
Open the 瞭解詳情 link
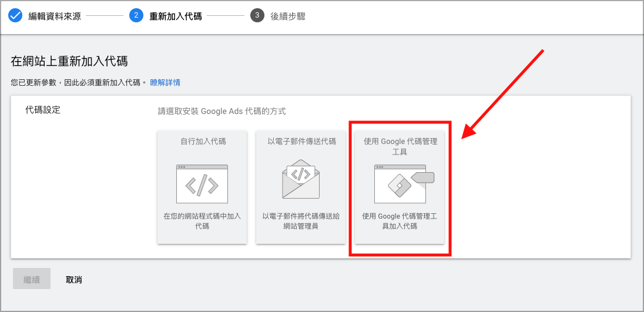click(165, 82)
